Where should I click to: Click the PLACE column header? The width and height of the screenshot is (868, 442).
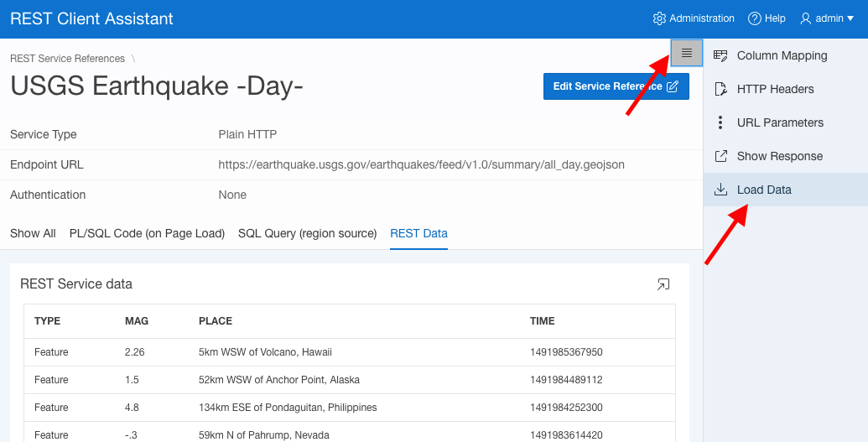(x=216, y=320)
